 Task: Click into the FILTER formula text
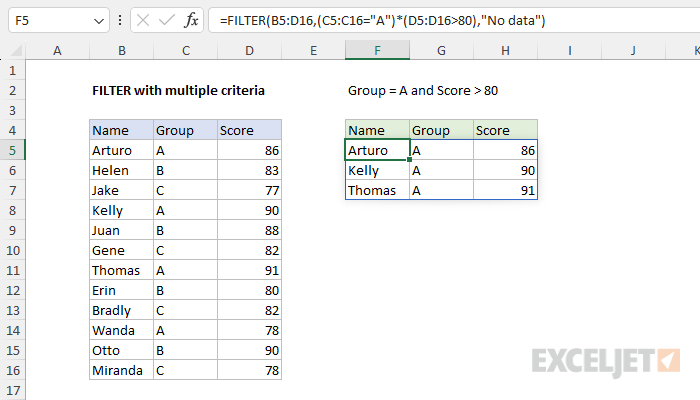click(x=382, y=21)
